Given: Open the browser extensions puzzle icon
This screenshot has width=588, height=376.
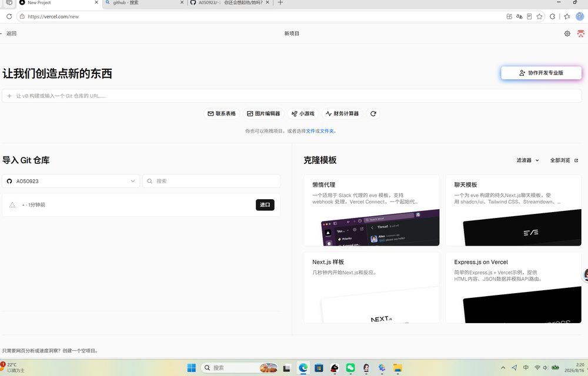Looking at the screenshot, I should [x=552, y=16].
